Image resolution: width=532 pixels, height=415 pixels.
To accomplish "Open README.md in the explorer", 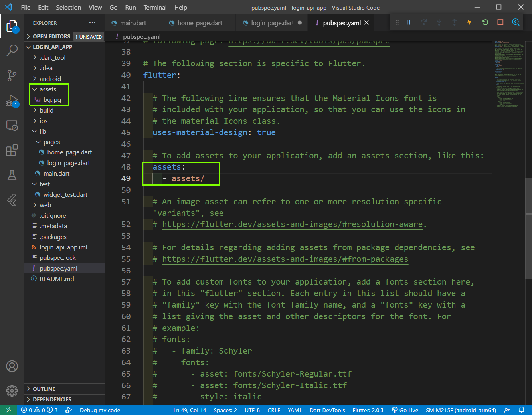I will pyautogui.click(x=57, y=279).
